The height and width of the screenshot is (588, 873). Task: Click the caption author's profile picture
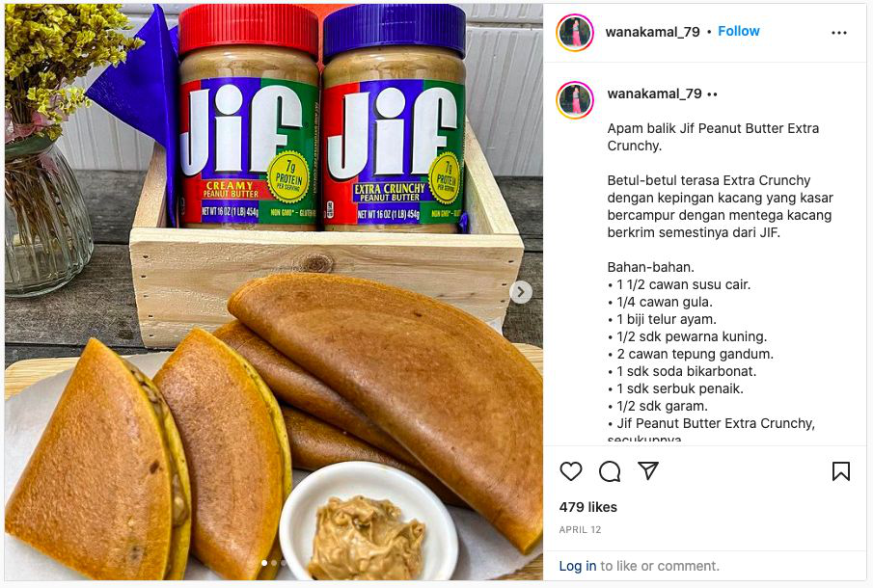pyautogui.click(x=575, y=100)
